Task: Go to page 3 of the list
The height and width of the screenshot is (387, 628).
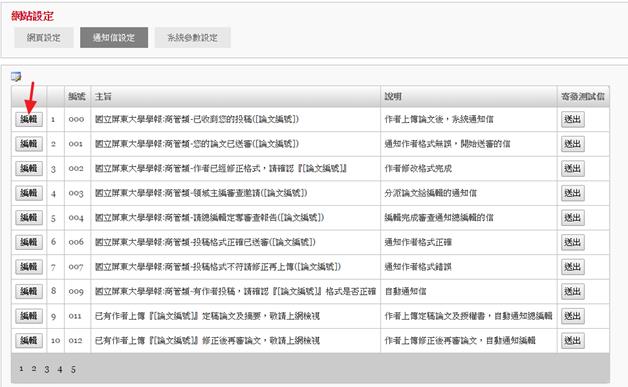Action: pos(47,369)
